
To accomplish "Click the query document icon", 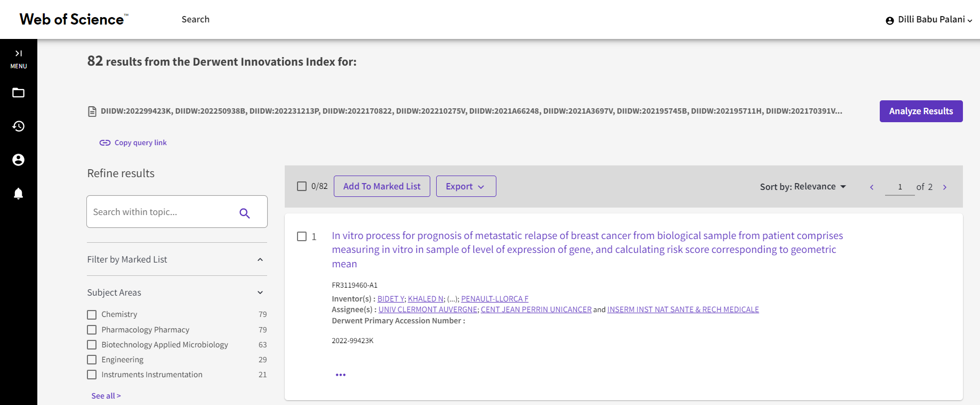I will 92,112.
